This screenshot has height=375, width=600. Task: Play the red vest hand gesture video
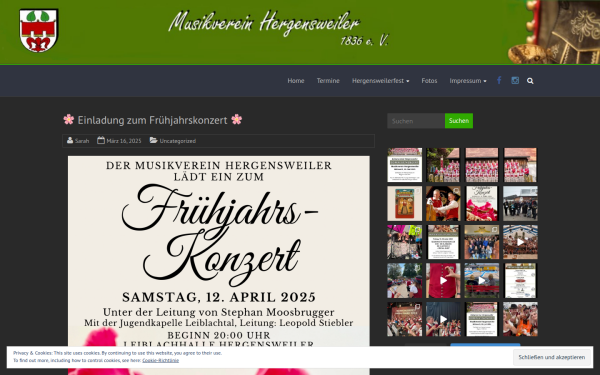click(x=443, y=280)
